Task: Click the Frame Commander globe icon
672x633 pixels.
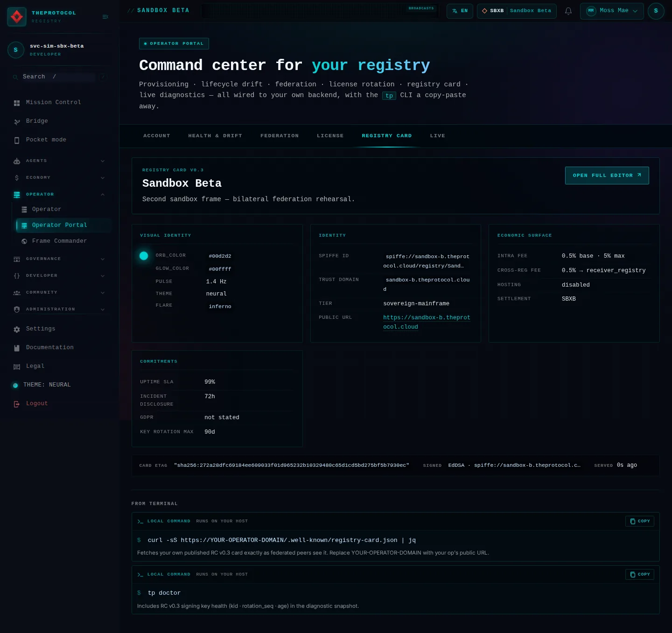Action: coord(24,241)
